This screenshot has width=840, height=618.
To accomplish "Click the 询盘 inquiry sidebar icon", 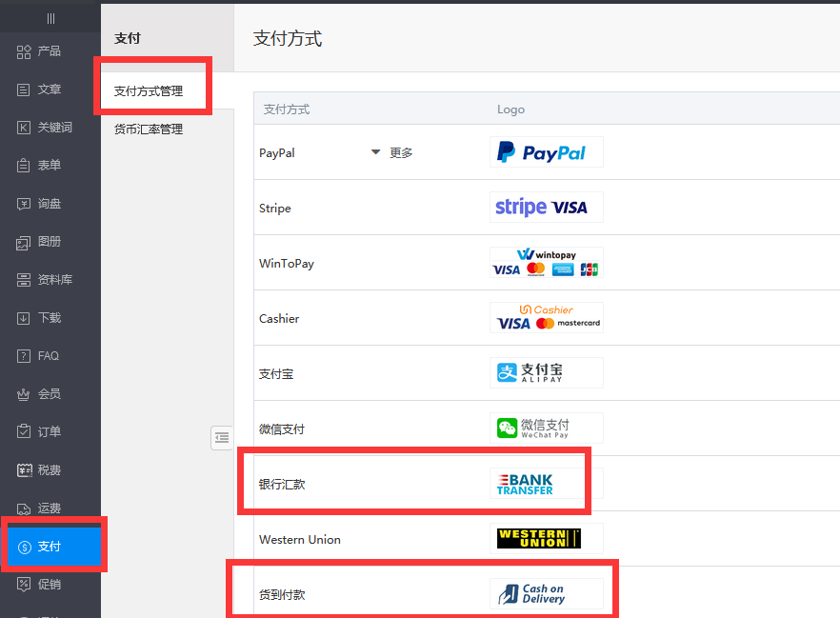I will [25, 204].
